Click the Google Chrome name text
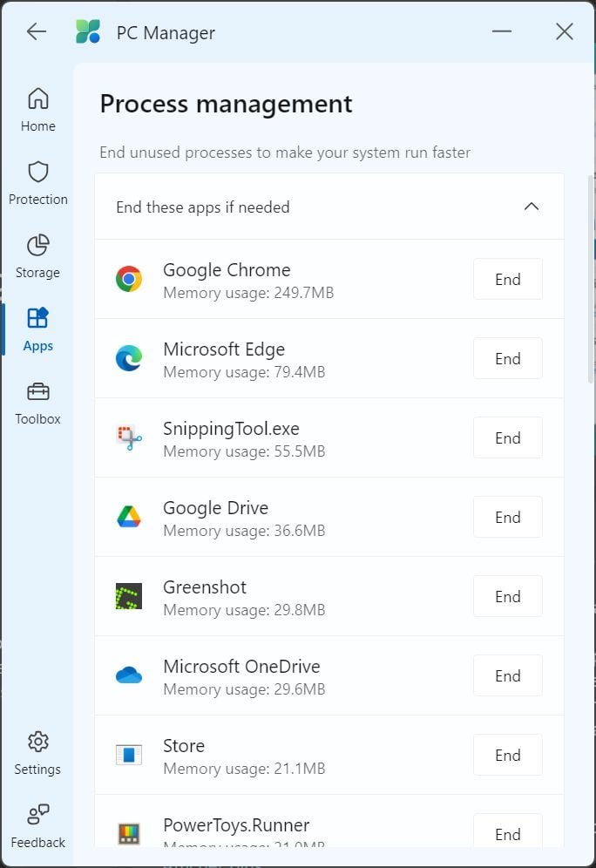Screen dimensions: 596x868 (x=227, y=270)
